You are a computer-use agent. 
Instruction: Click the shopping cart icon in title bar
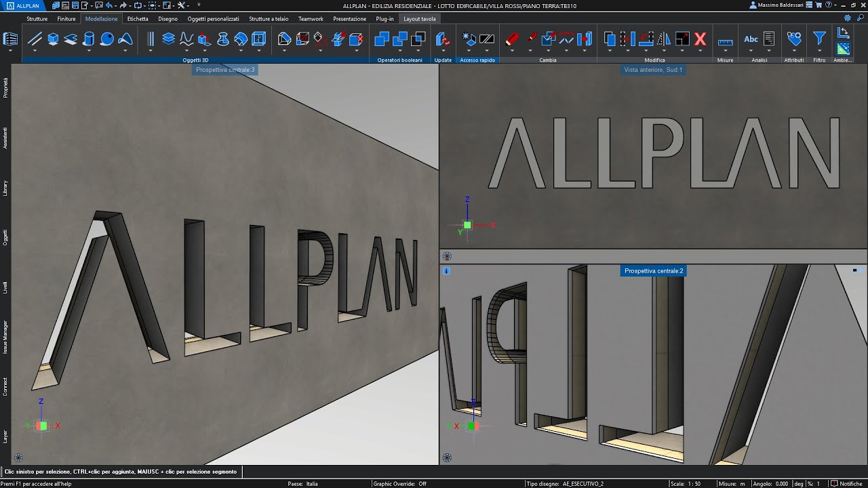click(x=819, y=5)
